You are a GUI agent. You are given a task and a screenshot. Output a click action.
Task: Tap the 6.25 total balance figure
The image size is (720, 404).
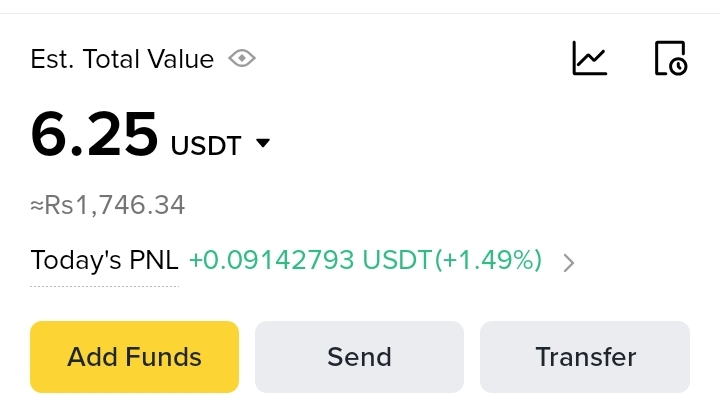(x=94, y=135)
